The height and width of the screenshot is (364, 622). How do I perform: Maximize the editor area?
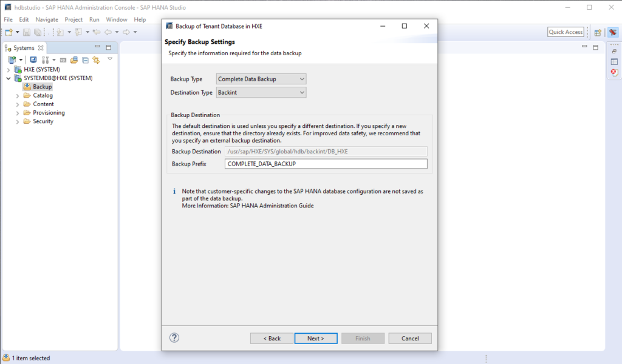(595, 47)
